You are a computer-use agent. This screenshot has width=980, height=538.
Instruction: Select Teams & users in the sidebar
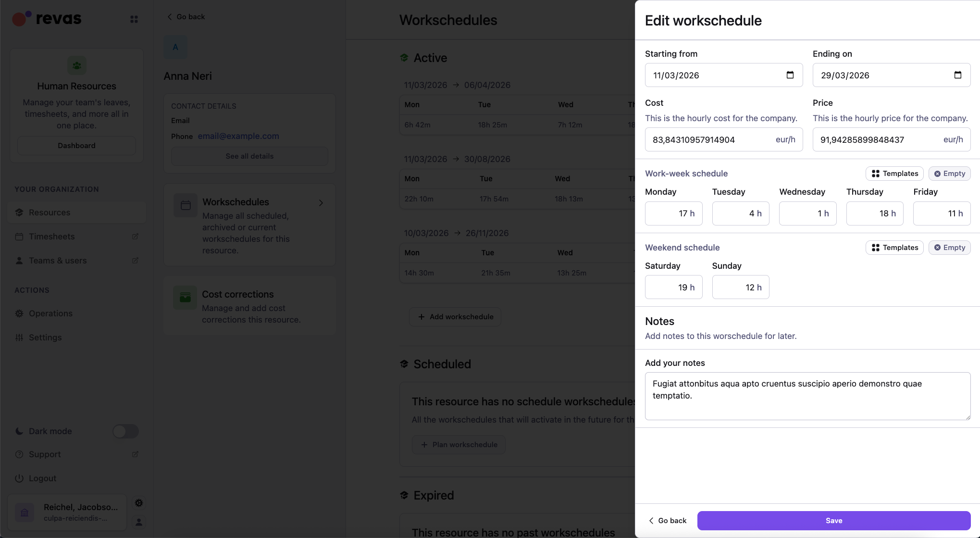(57, 260)
